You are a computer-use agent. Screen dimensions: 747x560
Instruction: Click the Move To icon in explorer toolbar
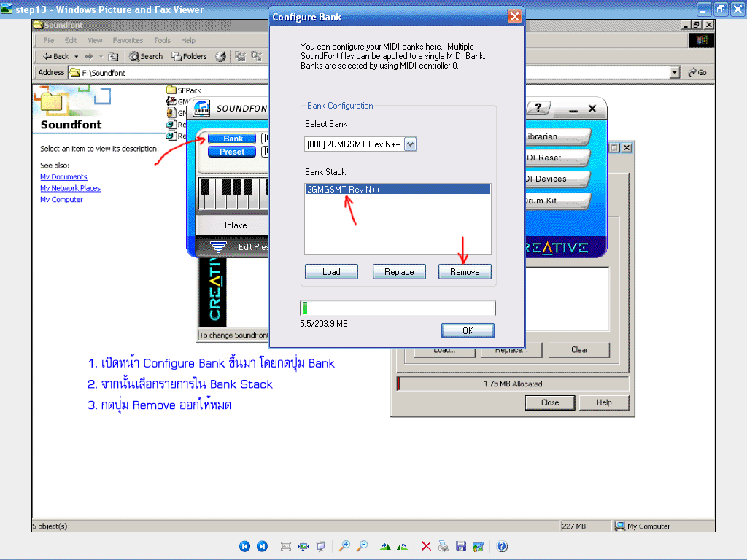click(x=240, y=56)
